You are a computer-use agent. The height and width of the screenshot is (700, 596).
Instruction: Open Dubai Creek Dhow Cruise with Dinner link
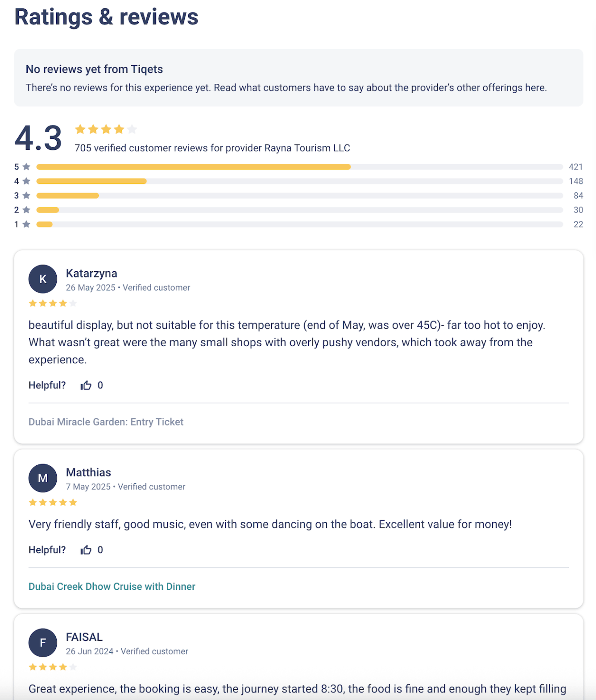pos(112,587)
